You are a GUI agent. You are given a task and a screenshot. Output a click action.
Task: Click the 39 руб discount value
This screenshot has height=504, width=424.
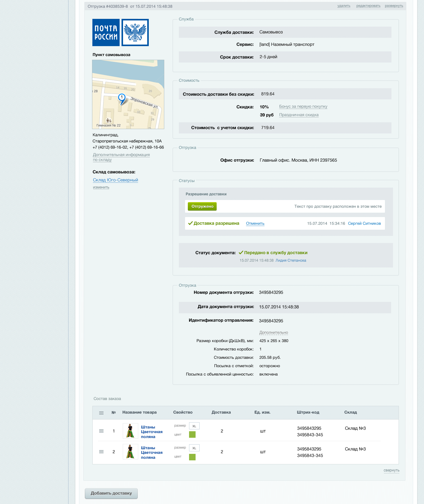point(267,115)
